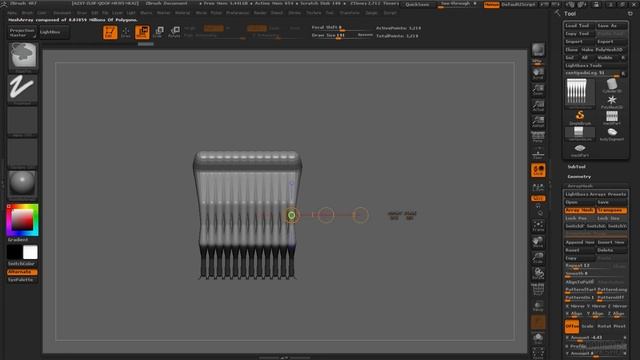
Task: Select the Offset transform mode button
Action: point(572,327)
